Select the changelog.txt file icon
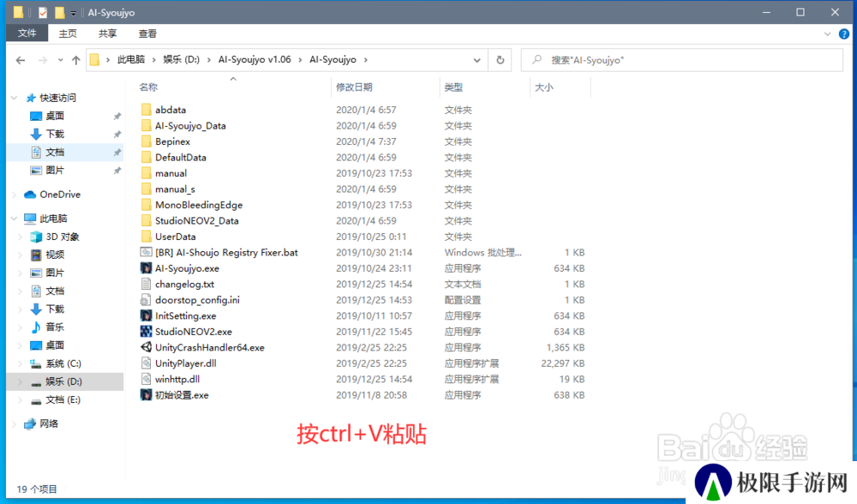Image resolution: width=857 pixels, height=504 pixels. coord(146,285)
